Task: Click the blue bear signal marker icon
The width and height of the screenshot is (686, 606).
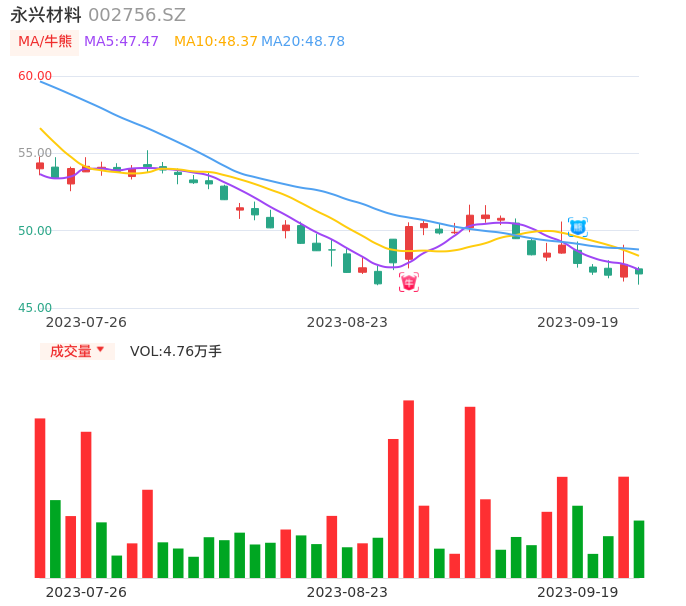Action: tap(578, 227)
